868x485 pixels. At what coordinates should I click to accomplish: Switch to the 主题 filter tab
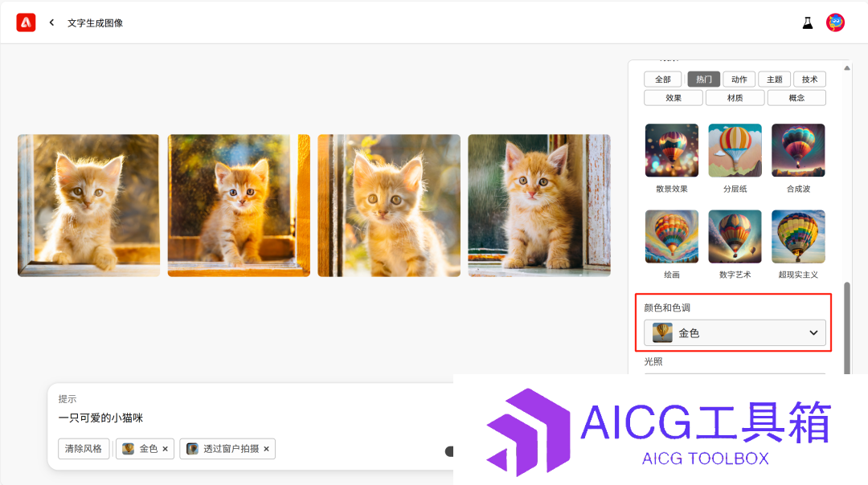point(775,79)
